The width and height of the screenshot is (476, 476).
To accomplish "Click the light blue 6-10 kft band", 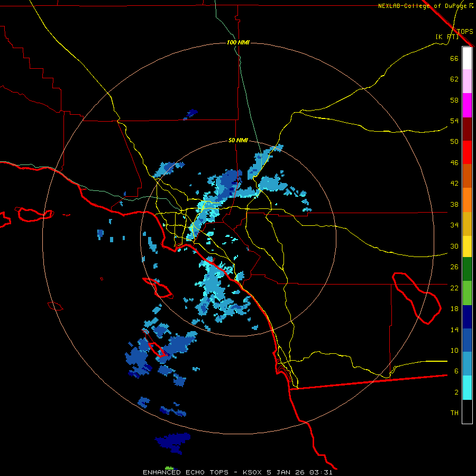I will pos(467,364).
